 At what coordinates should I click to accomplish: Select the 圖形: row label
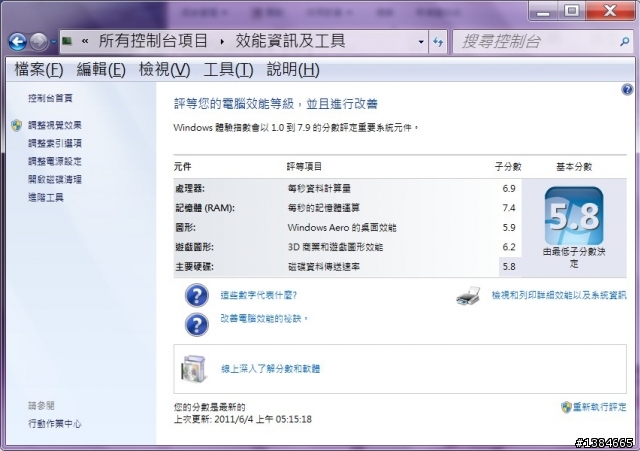coord(185,227)
